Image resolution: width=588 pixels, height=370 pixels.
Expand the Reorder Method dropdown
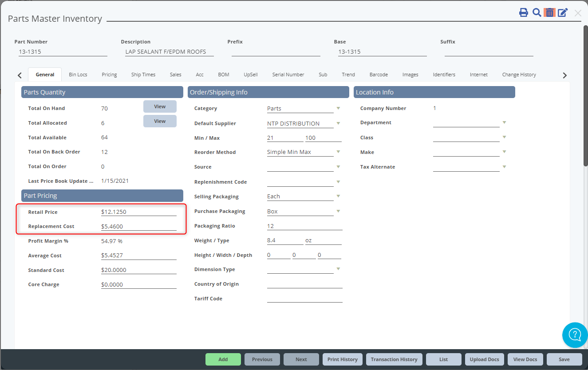pos(338,152)
